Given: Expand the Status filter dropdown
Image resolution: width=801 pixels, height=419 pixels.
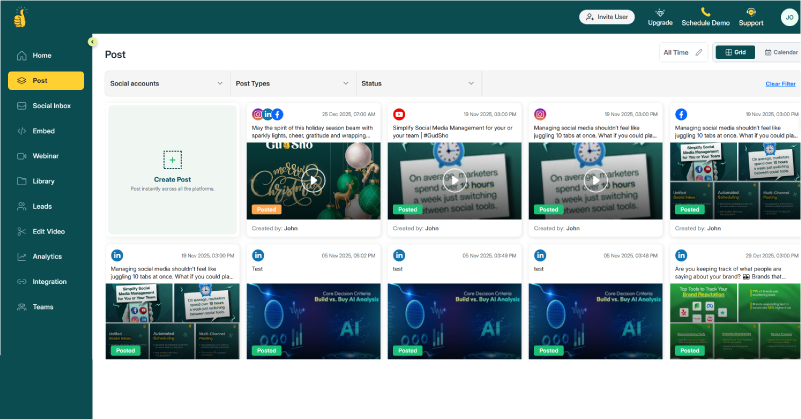Looking at the screenshot, I should (418, 84).
